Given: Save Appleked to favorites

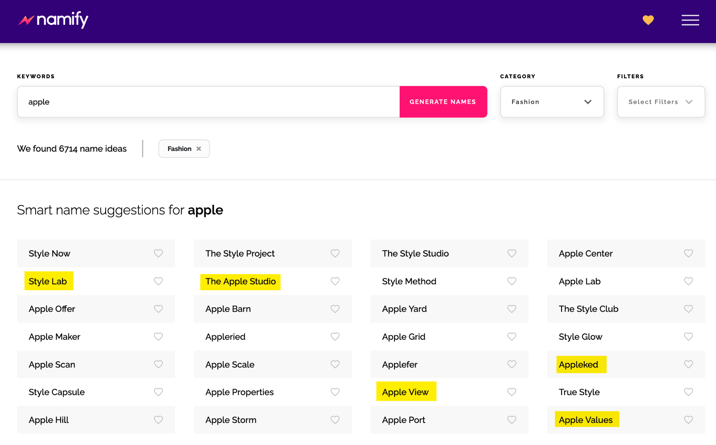Looking at the screenshot, I should (688, 365).
